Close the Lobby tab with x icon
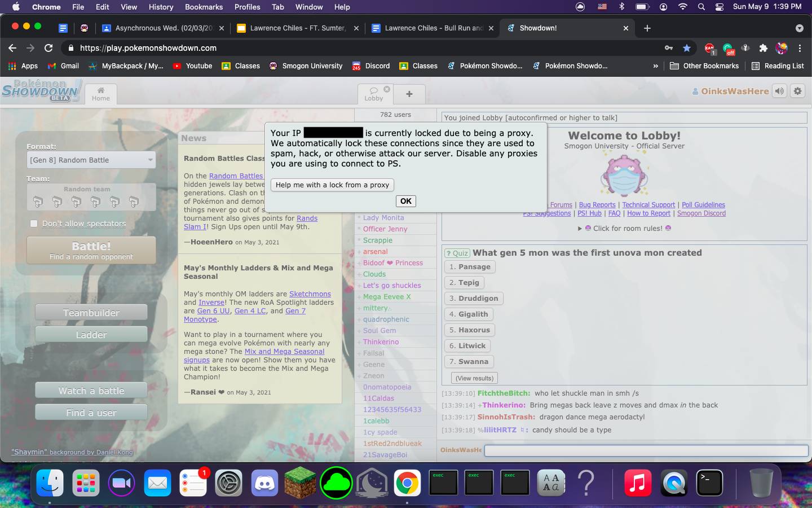 coord(387,89)
